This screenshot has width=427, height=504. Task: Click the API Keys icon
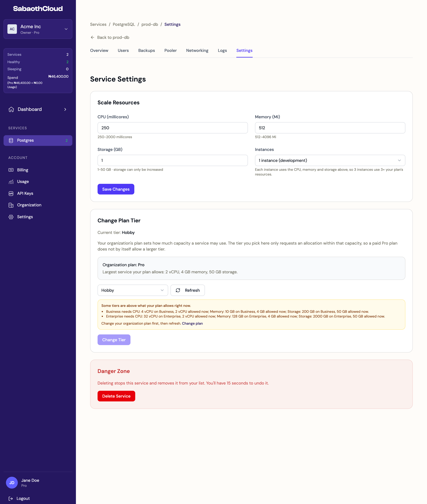pyautogui.click(x=11, y=193)
